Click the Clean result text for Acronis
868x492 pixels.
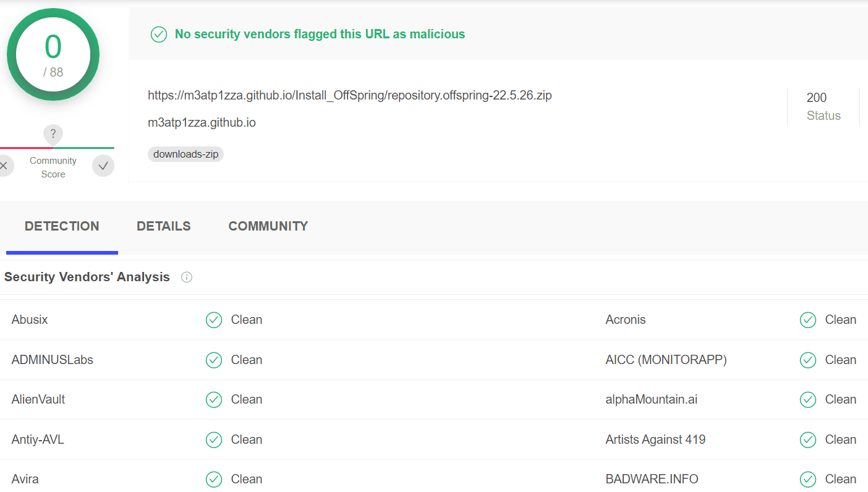coord(841,320)
